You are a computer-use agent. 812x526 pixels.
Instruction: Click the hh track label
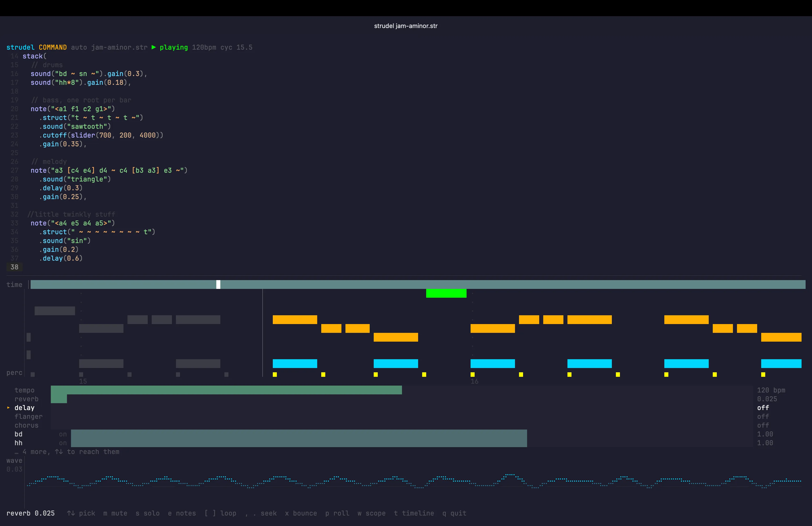(19, 443)
